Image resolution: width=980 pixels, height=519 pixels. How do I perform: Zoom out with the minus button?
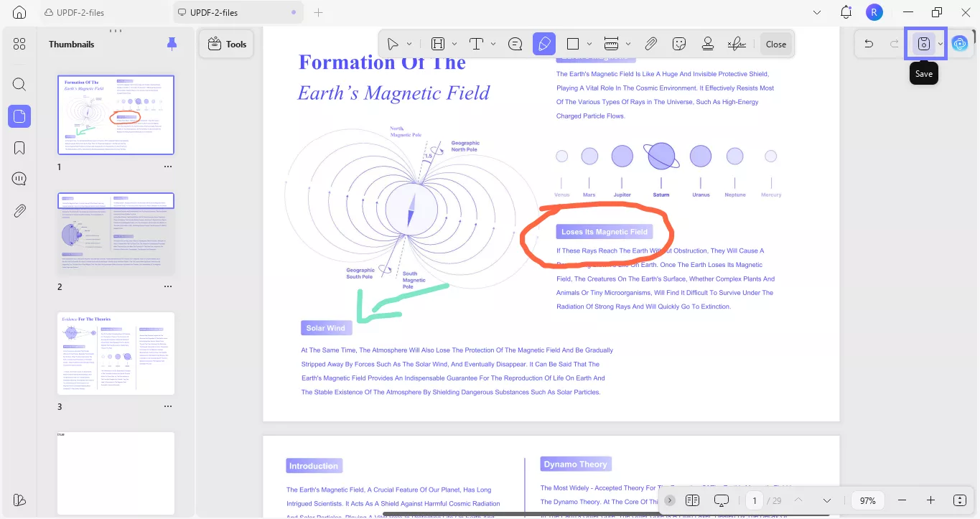click(902, 500)
